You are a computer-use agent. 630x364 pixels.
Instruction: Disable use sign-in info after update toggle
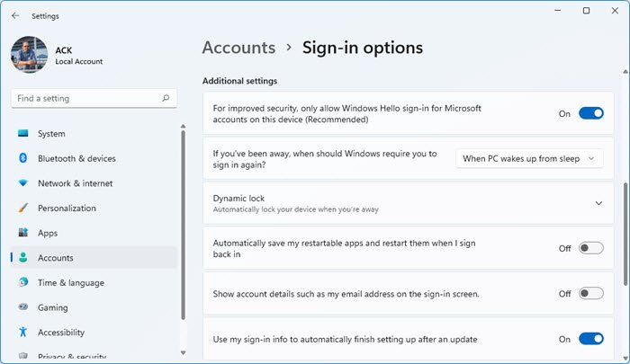click(590, 339)
